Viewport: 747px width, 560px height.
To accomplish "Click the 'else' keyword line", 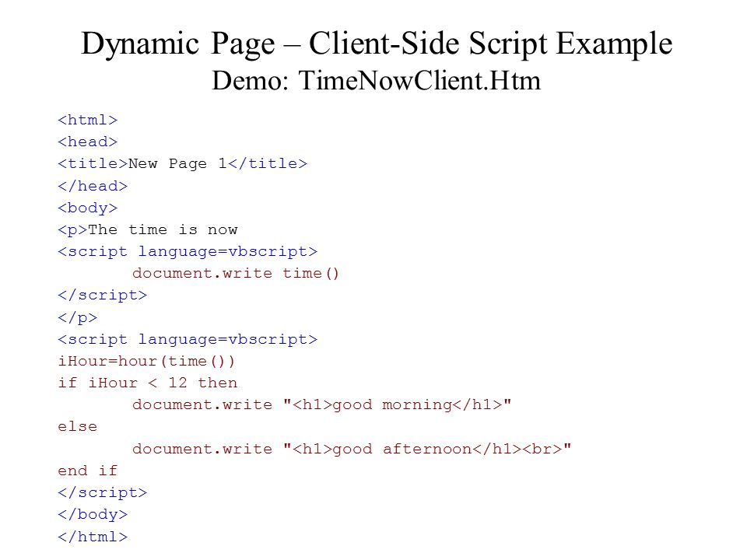I will coord(78,427).
